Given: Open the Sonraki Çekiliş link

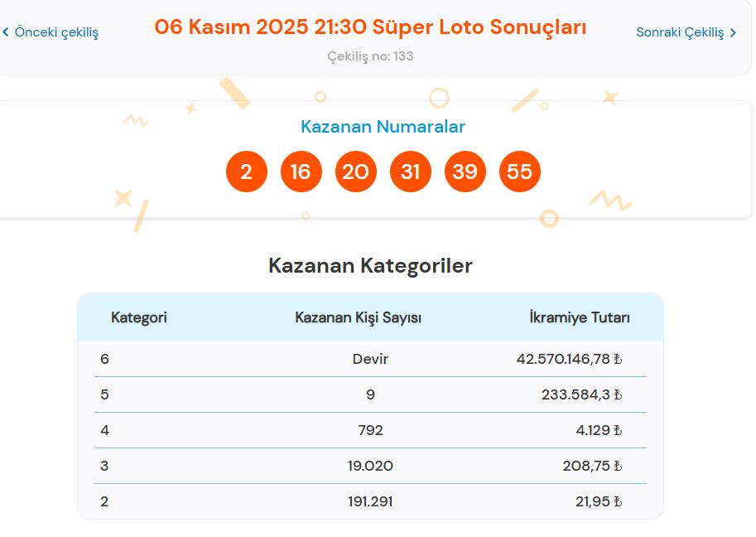Looking at the screenshot, I should [x=681, y=33].
